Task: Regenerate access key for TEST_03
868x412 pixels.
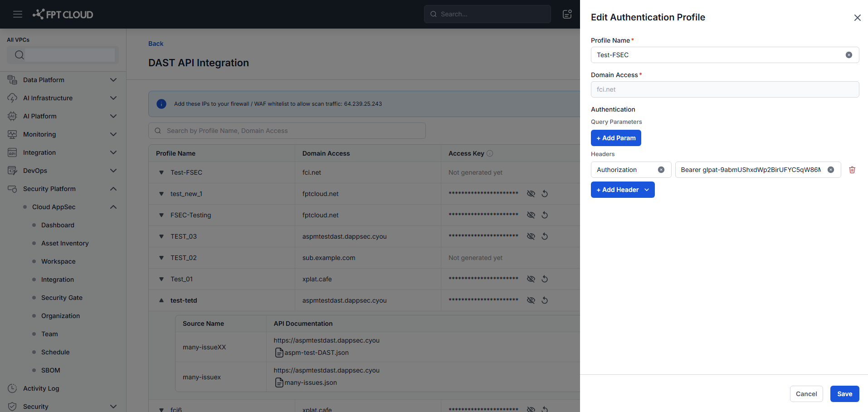Action: 545,236
